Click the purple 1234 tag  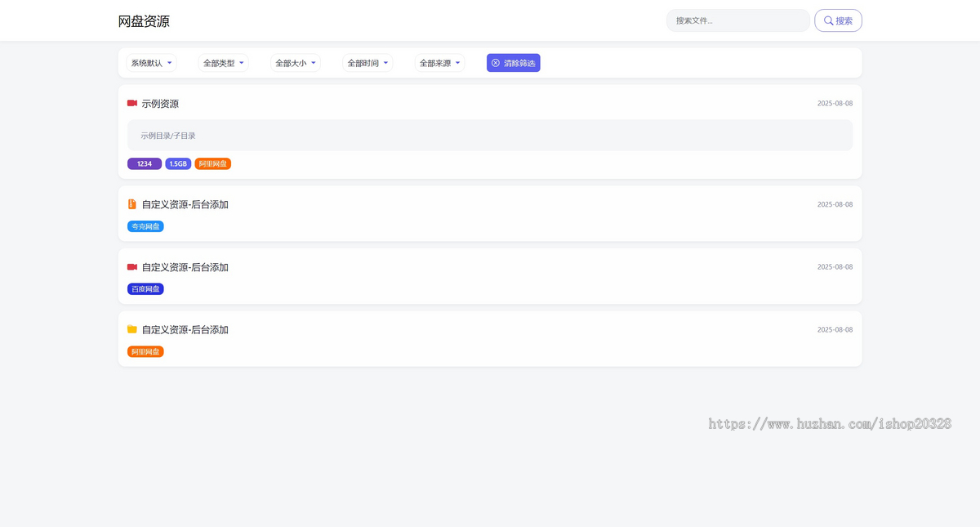[x=145, y=163]
